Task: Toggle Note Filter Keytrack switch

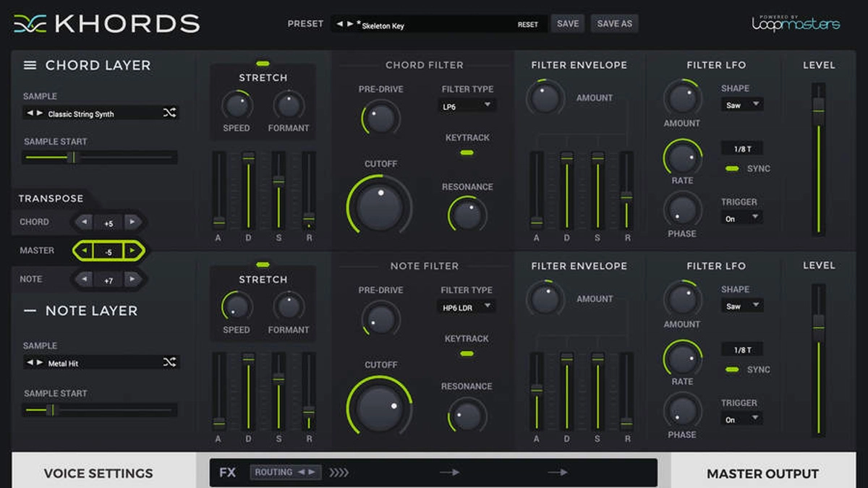Action: 467,354
